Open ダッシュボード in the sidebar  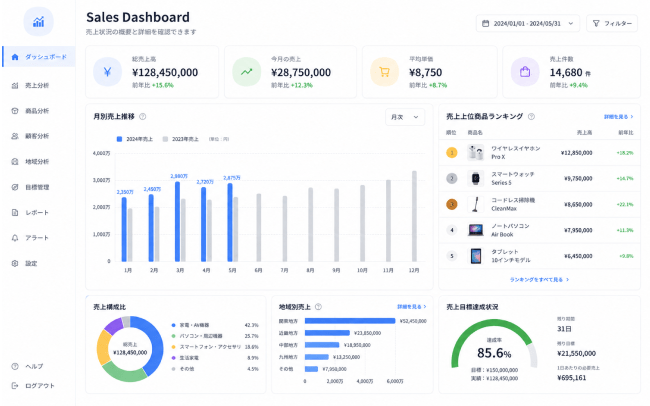pyautogui.click(x=39, y=57)
